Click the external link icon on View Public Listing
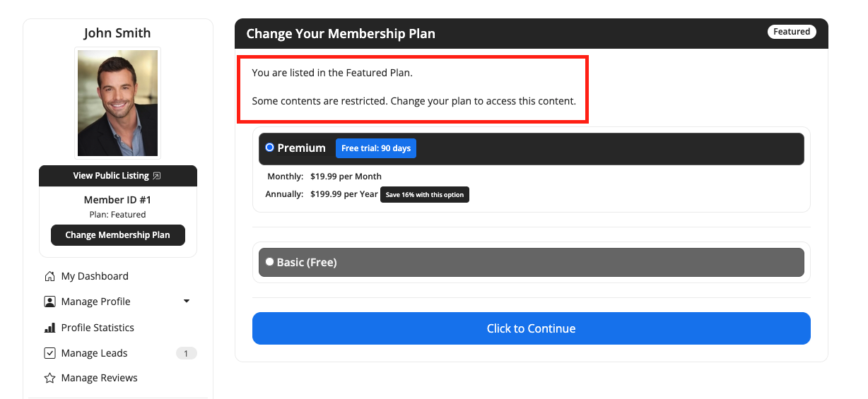The height and width of the screenshot is (399, 868). coord(157,176)
